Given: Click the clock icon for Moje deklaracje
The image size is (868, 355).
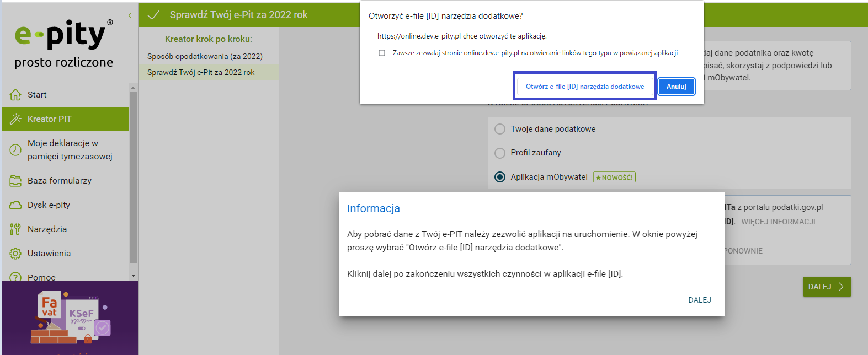Looking at the screenshot, I should pos(15,150).
